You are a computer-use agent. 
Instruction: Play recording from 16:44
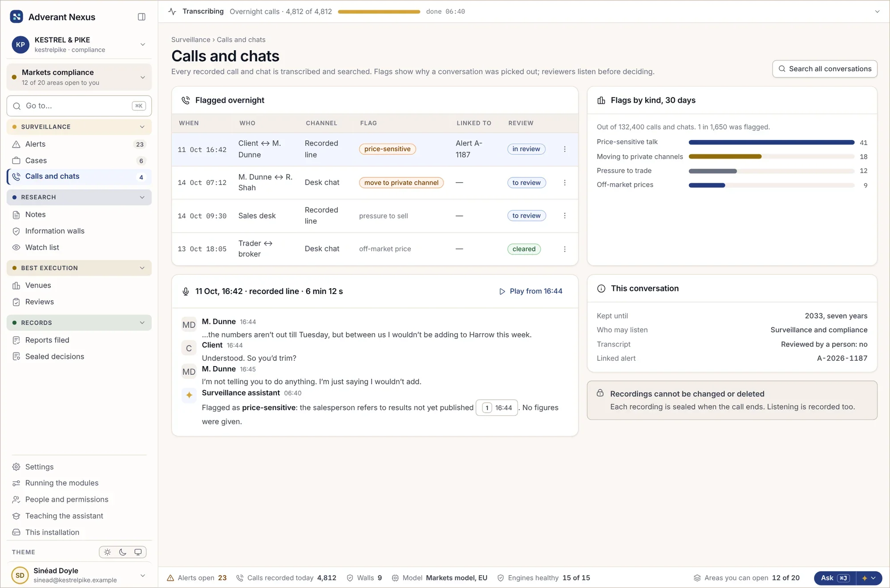530,291
